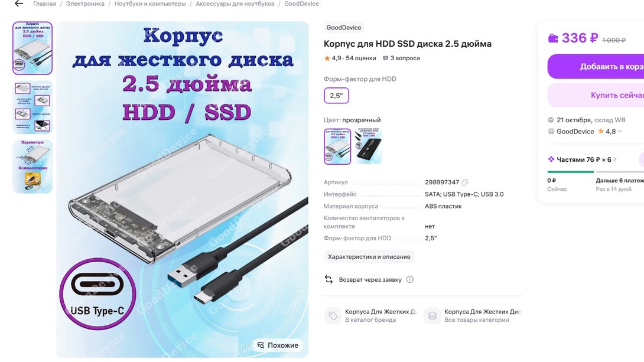Viewport: 644px width, 362px height.
Task: Find similar items via Похожие button
Action: [278, 345]
